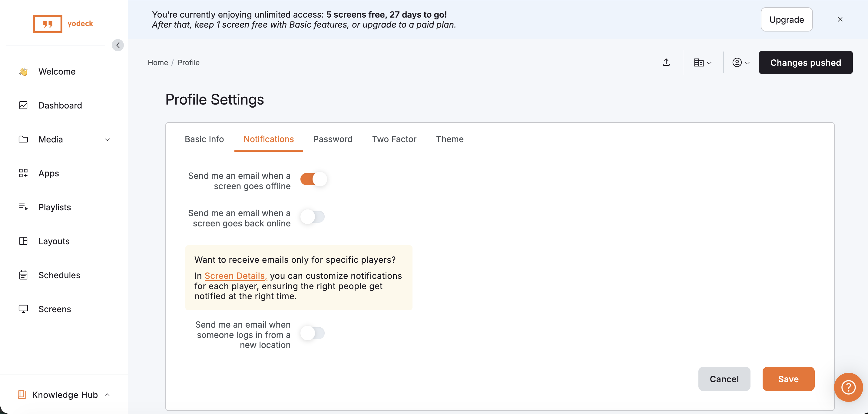Open the workspace building dropdown
This screenshot has height=414, width=868.
[x=703, y=62]
